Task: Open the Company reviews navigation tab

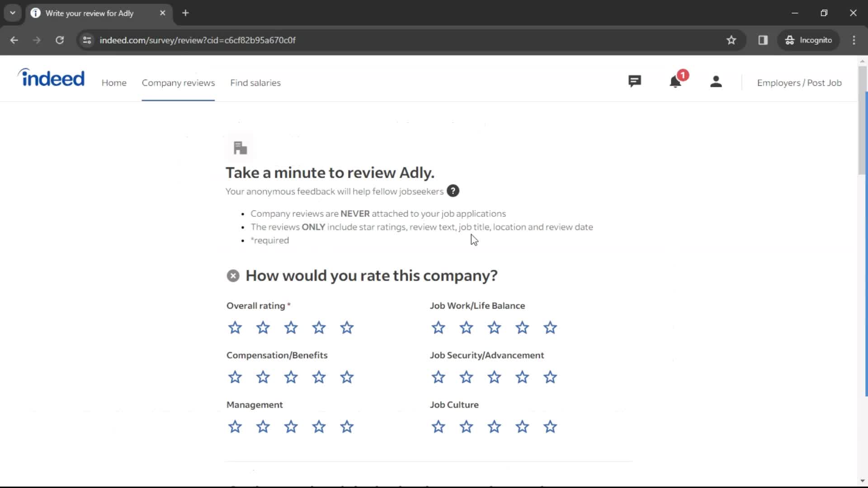Action: 178,83
